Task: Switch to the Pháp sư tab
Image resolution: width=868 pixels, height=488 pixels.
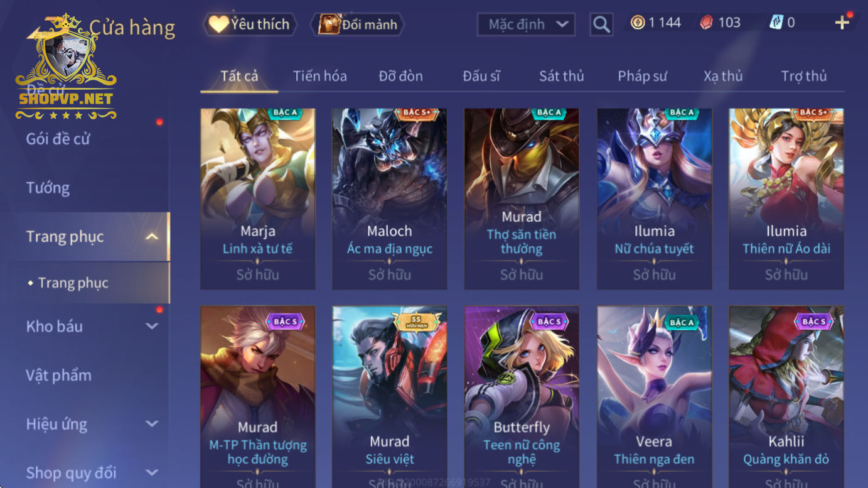Action: click(642, 76)
